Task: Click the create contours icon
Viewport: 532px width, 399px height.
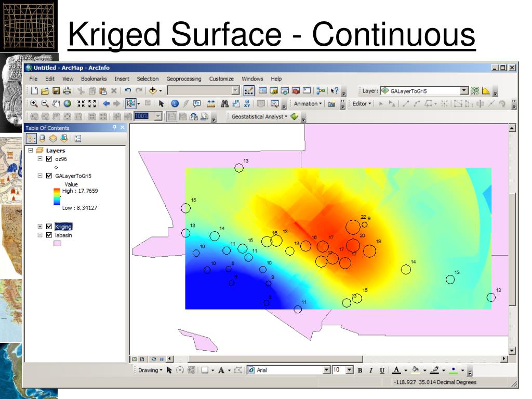Action: (475, 90)
